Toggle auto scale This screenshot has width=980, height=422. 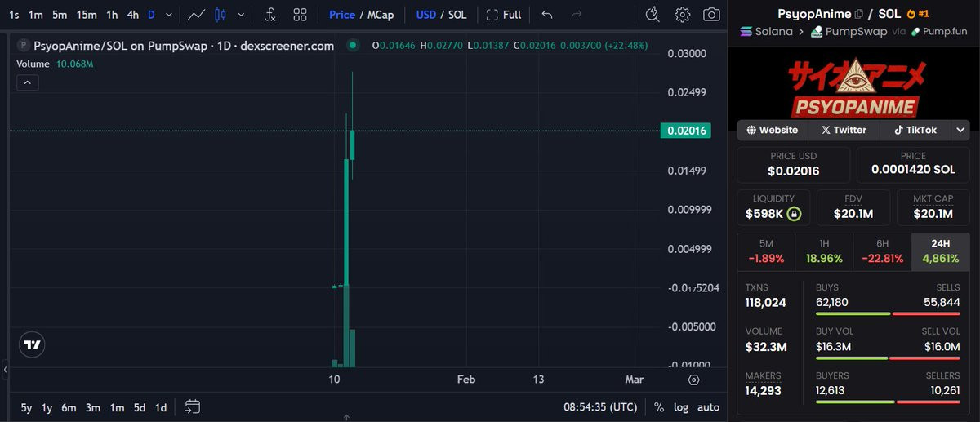point(708,407)
